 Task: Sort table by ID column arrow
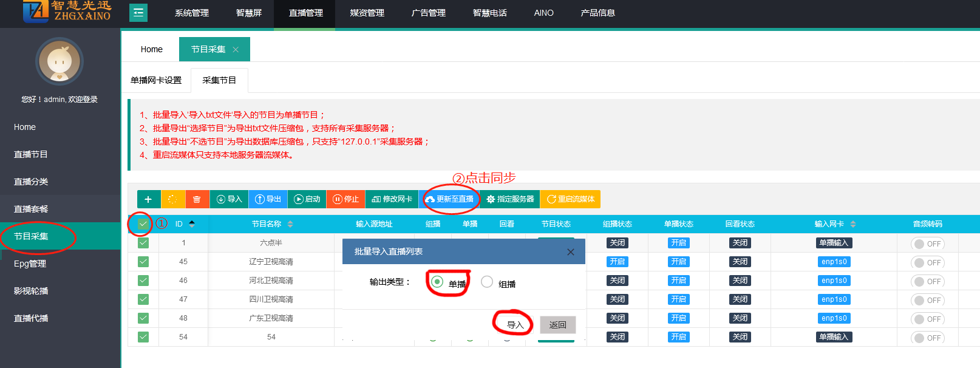tap(192, 224)
